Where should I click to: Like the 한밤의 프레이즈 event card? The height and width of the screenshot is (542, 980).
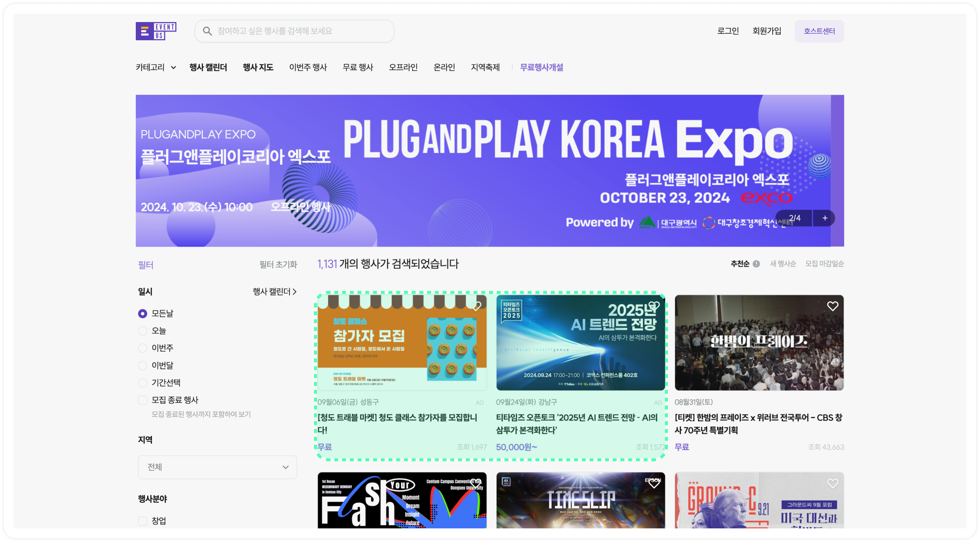coord(833,306)
